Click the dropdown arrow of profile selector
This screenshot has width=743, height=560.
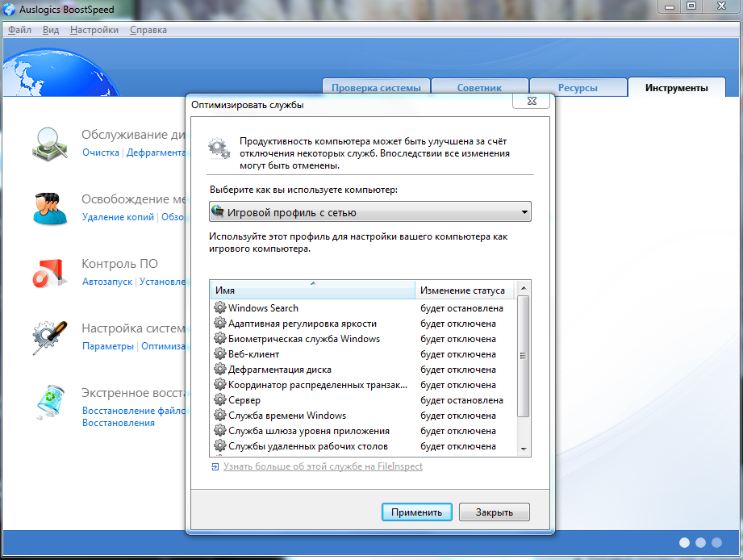point(524,211)
